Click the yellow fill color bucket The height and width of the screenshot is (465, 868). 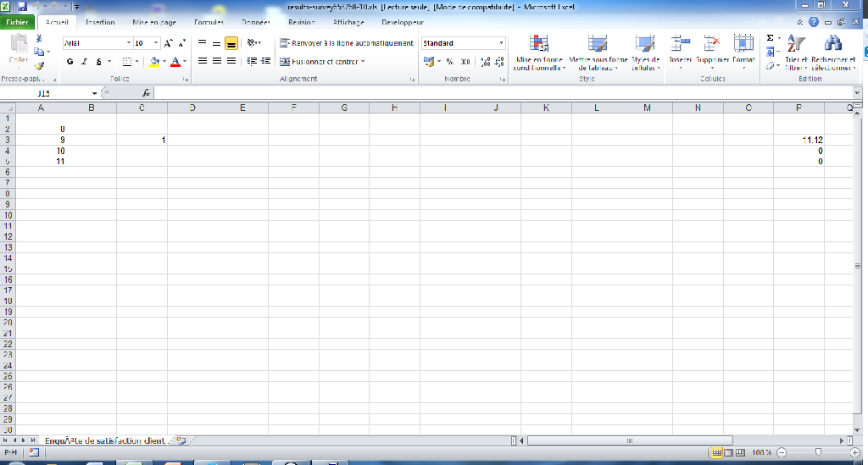[x=153, y=62]
